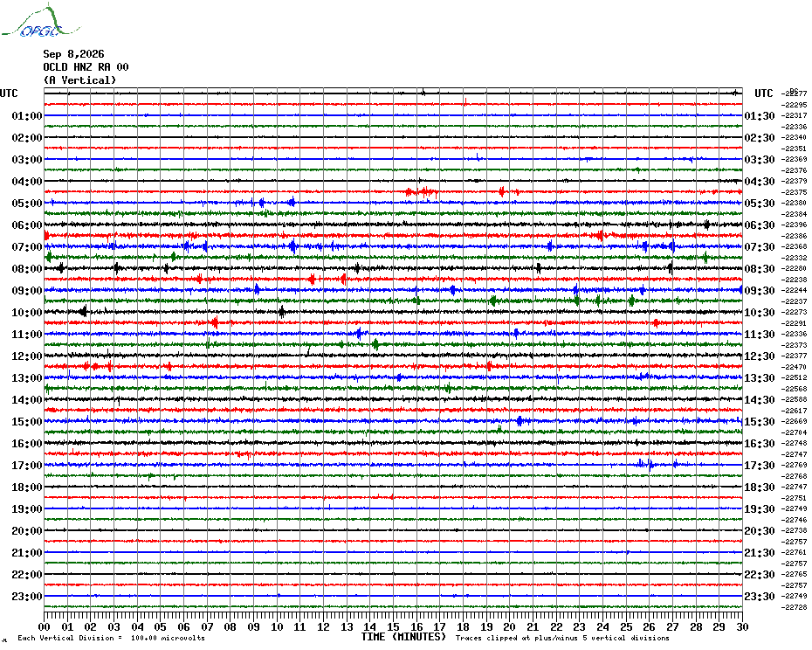
Task: Click the OFGC logo at top left
Action: [40, 21]
